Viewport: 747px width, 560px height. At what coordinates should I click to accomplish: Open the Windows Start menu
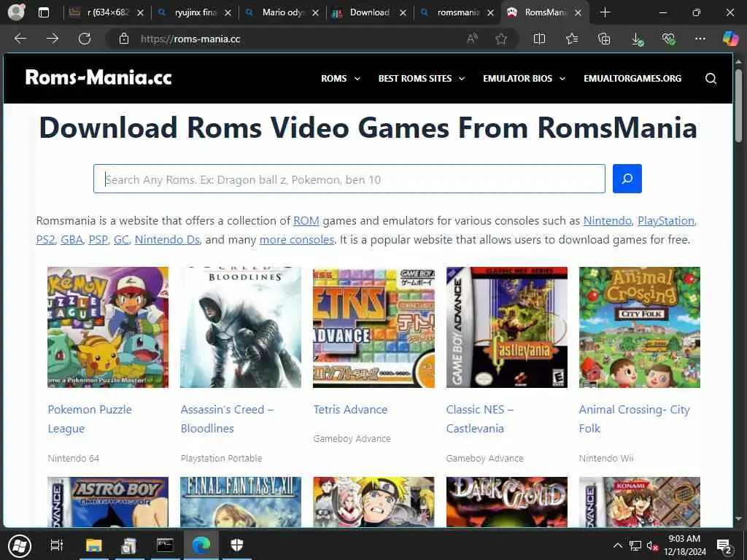pos(20,545)
